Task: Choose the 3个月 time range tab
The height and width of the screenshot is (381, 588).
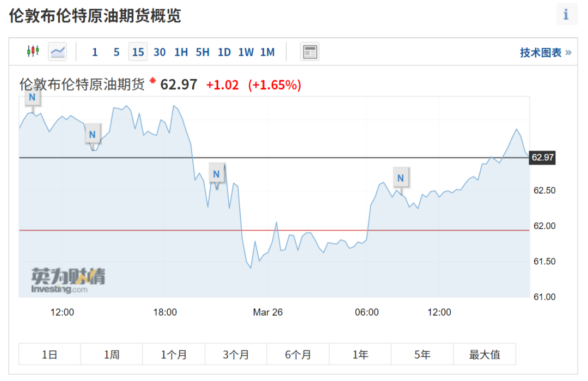Action: coord(236,354)
